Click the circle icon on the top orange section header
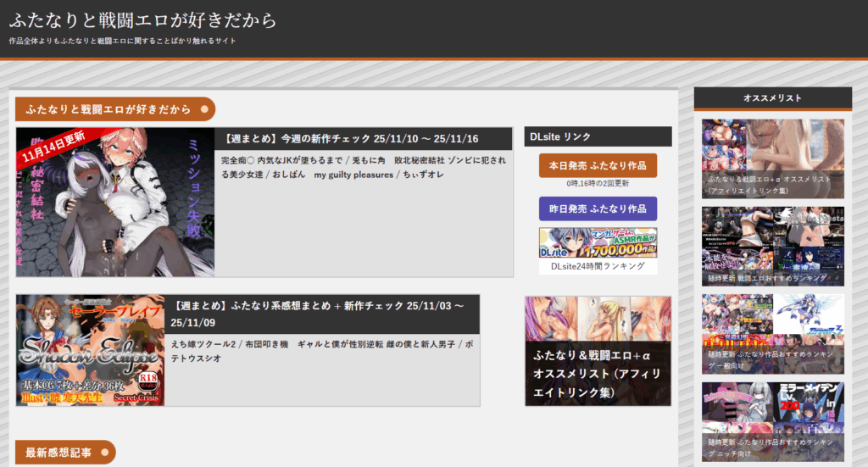 click(204, 109)
